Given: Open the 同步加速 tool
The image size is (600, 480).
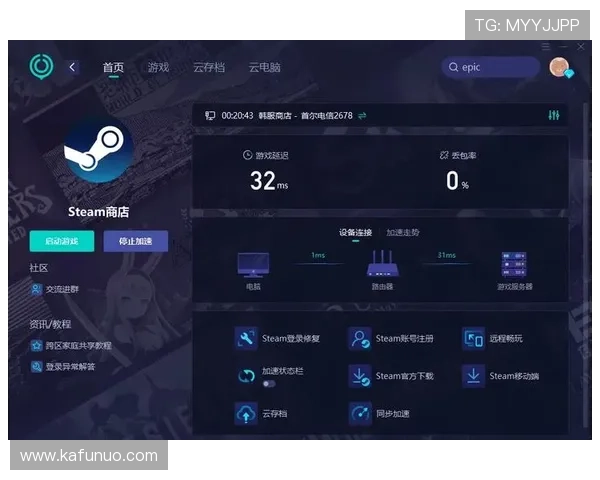Looking at the screenshot, I should pos(379,414).
